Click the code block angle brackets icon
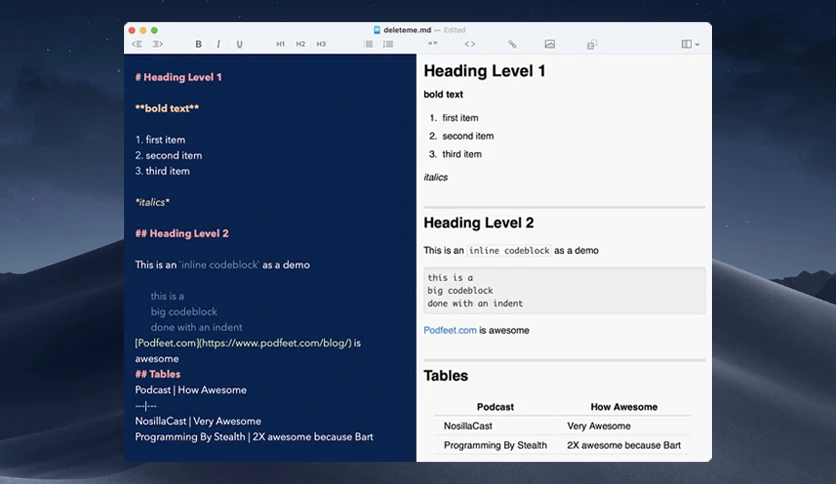The width and height of the screenshot is (836, 484). 470,44
